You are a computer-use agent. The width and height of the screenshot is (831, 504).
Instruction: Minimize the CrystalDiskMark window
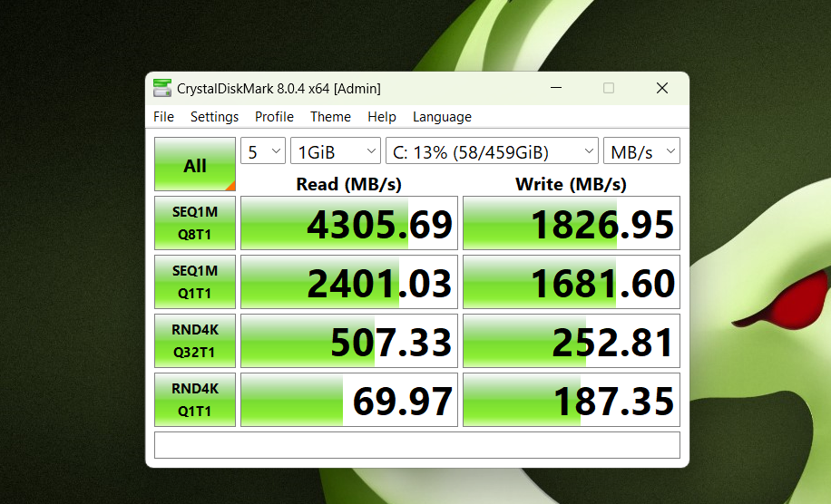(x=556, y=88)
